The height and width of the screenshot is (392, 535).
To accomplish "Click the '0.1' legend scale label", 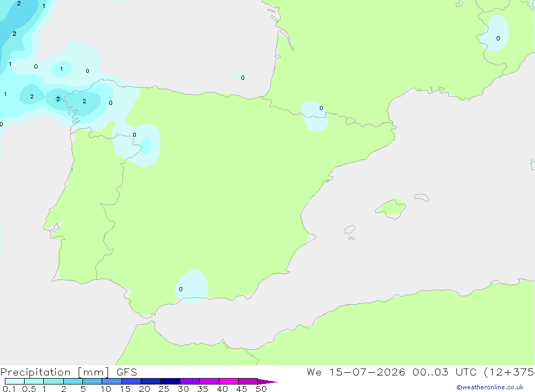I will tap(9, 389).
